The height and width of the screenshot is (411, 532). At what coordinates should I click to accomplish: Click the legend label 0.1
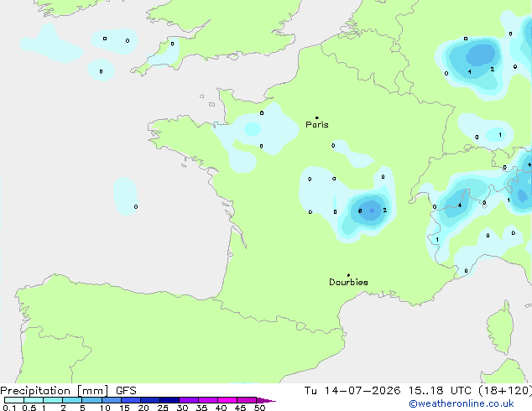(9, 408)
